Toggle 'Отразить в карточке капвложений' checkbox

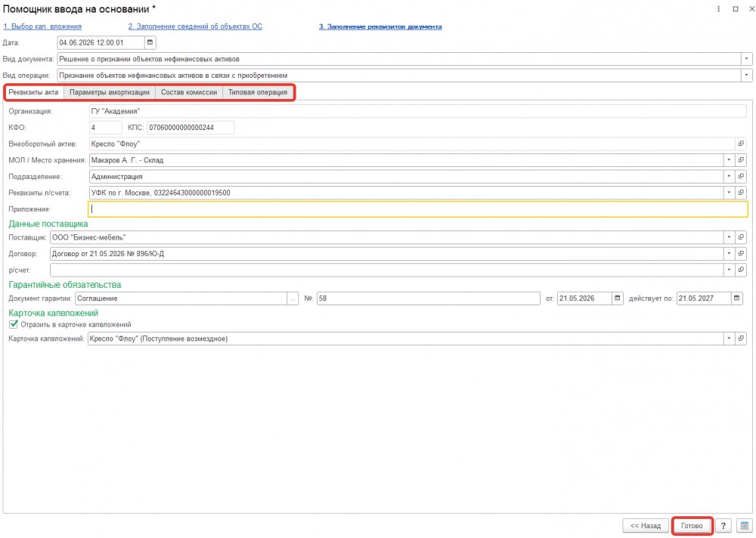tap(14, 324)
